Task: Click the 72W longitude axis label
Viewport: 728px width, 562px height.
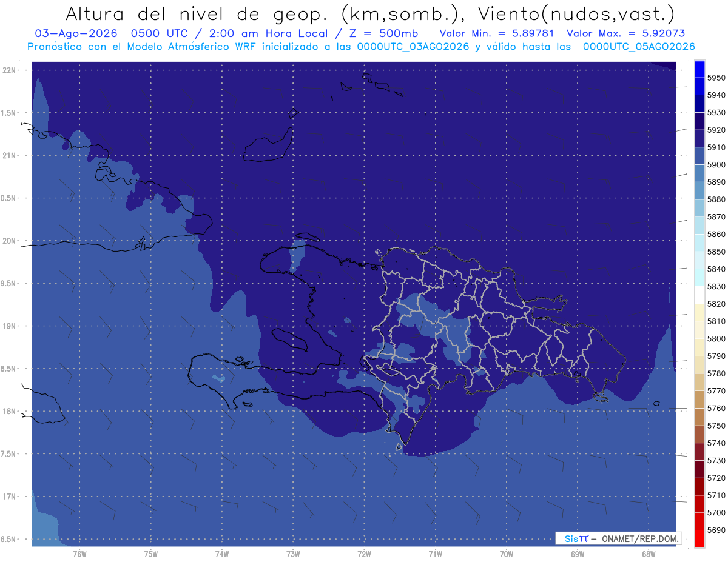Action: [x=364, y=554]
